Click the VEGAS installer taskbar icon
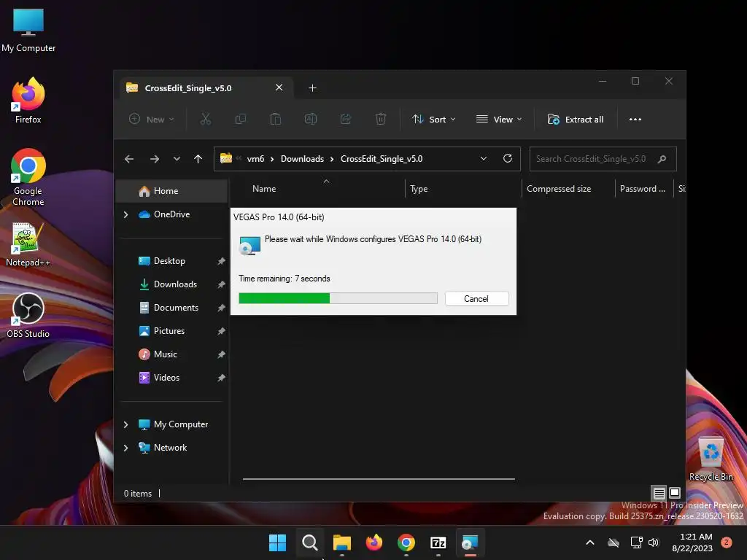The height and width of the screenshot is (560, 747). (x=470, y=542)
